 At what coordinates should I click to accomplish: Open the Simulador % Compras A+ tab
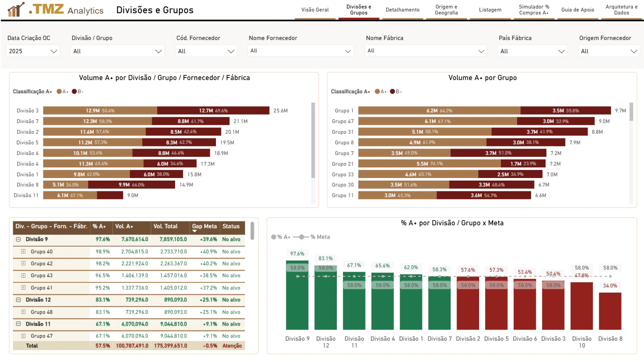[x=534, y=10]
